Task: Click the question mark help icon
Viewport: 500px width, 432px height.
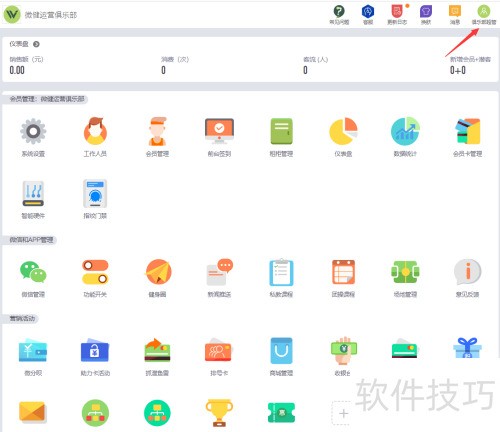Action: pos(339,11)
